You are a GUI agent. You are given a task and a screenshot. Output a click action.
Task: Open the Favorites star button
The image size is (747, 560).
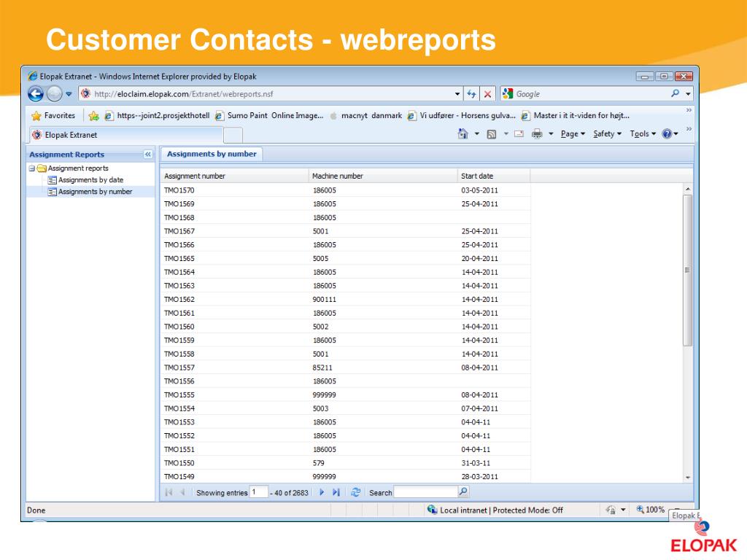[53, 115]
